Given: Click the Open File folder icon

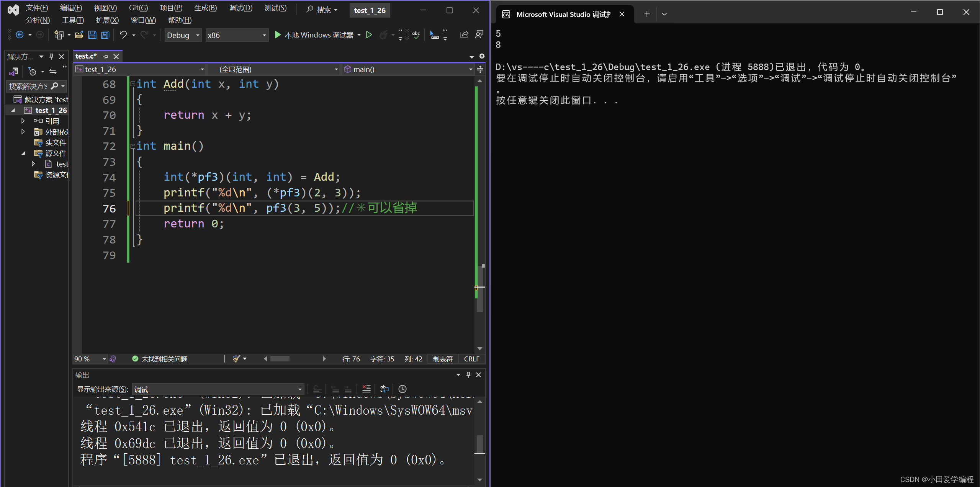Looking at the screenshot, I should click(79, 35).
